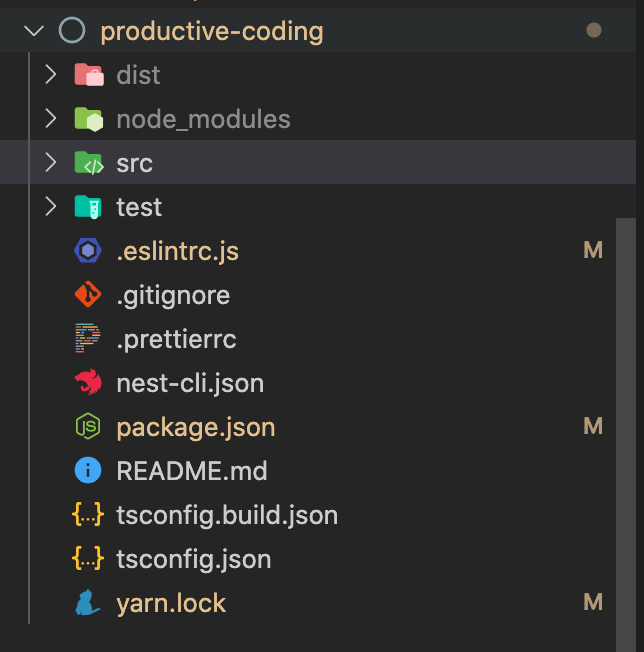This screenshot has height=652, width=644.
Task: Click the Yarn cat icon beside yarn.lock
Action: (x=88, y=603)
